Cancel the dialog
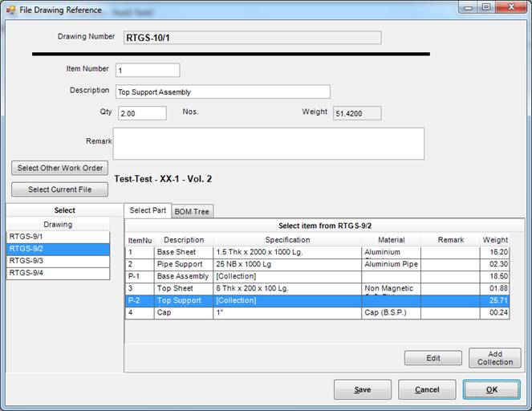The height and width of the screenshot is (411, 532). (427, 389)
